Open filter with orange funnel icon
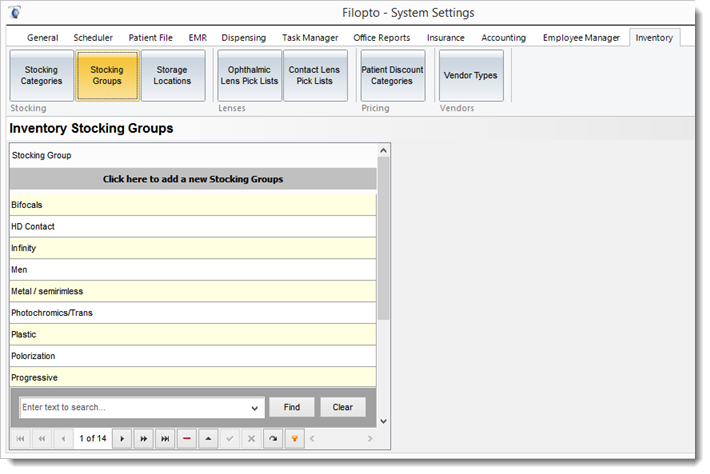 tap(295, 439)
